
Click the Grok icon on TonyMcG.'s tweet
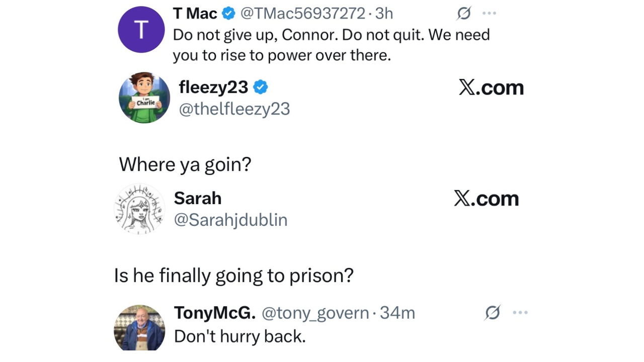[493, 313]
